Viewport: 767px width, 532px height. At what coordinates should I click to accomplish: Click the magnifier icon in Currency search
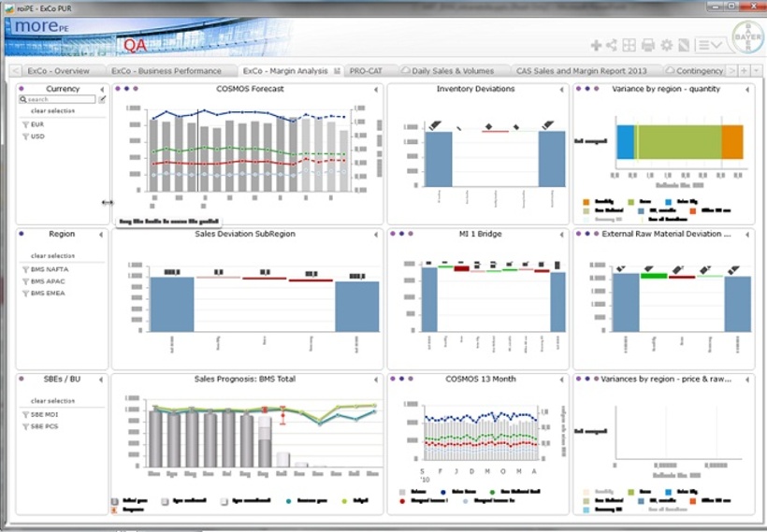click(x=23, y=99)
